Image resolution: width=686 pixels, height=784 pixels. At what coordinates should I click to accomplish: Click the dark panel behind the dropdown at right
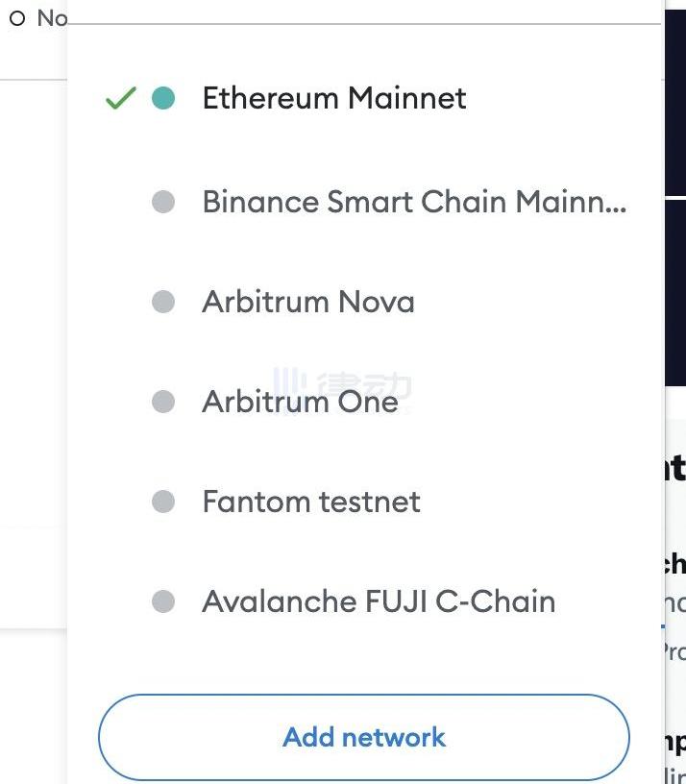[674, 288]
